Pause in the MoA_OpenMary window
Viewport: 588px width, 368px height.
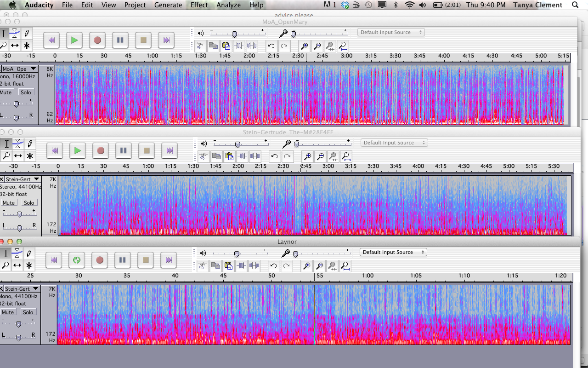tap(120, 40)
